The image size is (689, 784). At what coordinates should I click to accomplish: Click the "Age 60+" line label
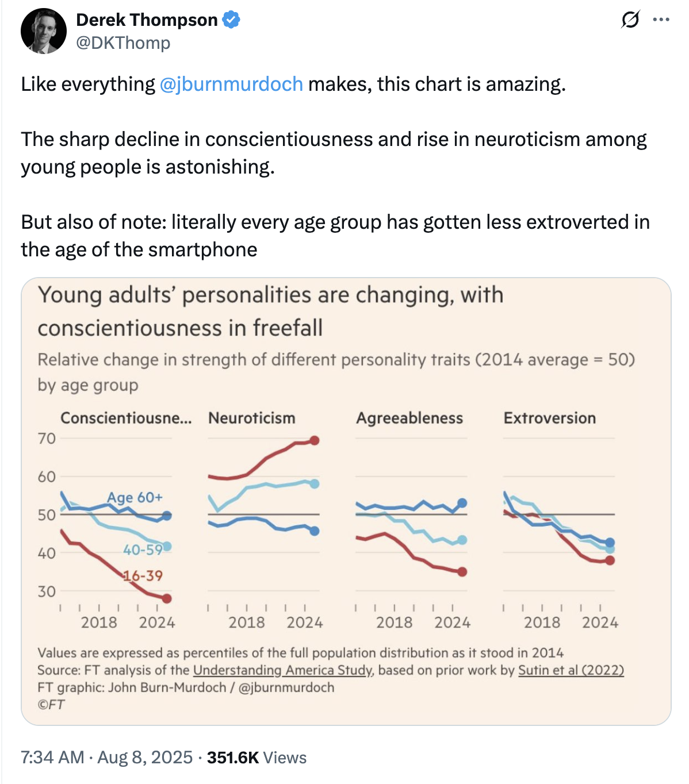(135, 497)
